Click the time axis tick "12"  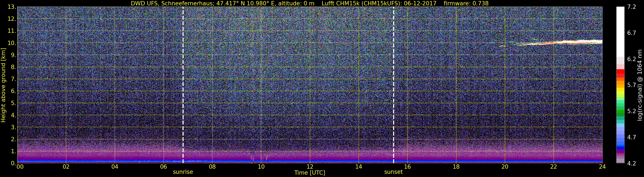(310, 167)
